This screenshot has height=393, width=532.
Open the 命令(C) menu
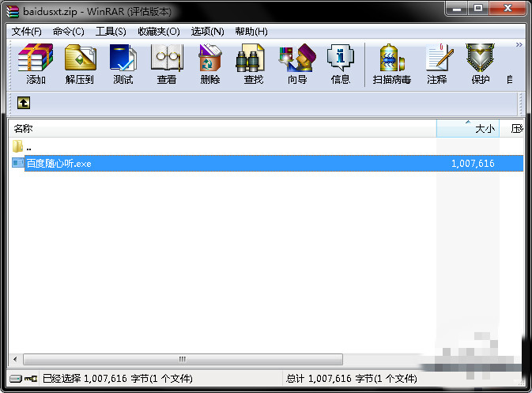pyautogui.click(x=69, y=32)
